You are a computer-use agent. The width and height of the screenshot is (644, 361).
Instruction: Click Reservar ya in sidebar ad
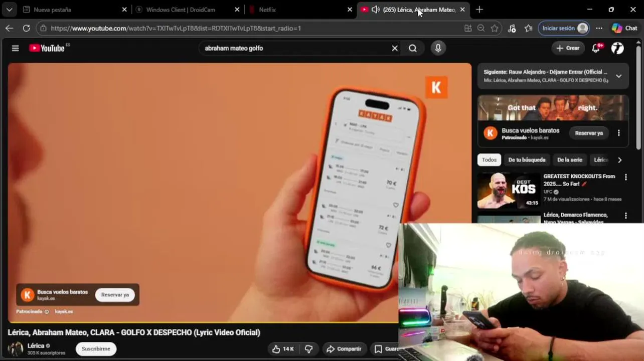[589, 133]
